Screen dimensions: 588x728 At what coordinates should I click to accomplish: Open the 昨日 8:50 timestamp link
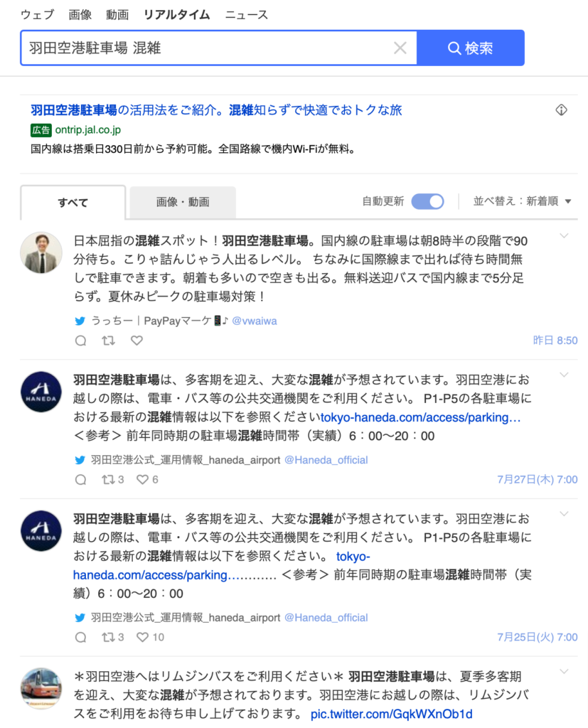(x=555, y=341)
